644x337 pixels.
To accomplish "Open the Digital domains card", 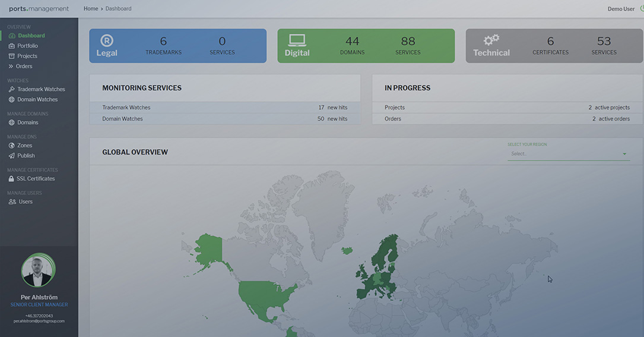I will pos(366,46).
